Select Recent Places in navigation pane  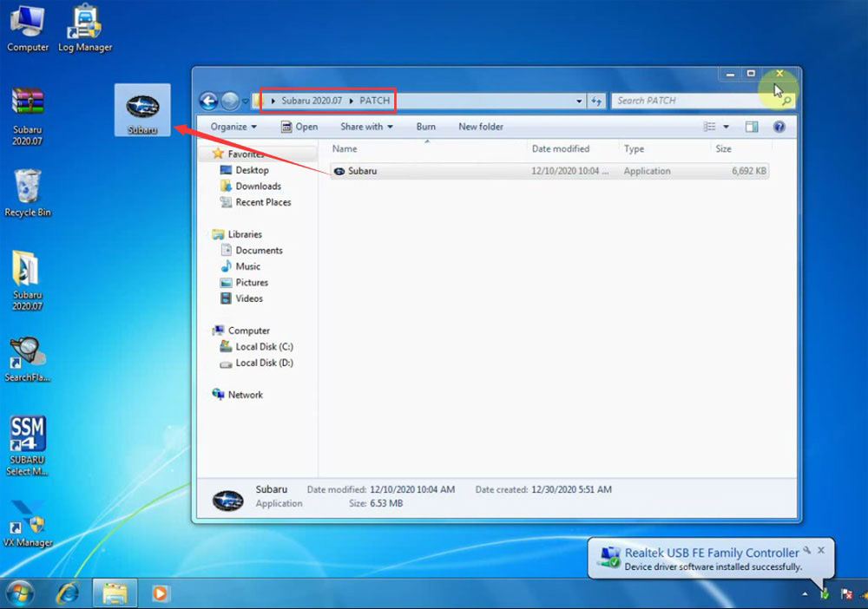click(x=263, y=202)
